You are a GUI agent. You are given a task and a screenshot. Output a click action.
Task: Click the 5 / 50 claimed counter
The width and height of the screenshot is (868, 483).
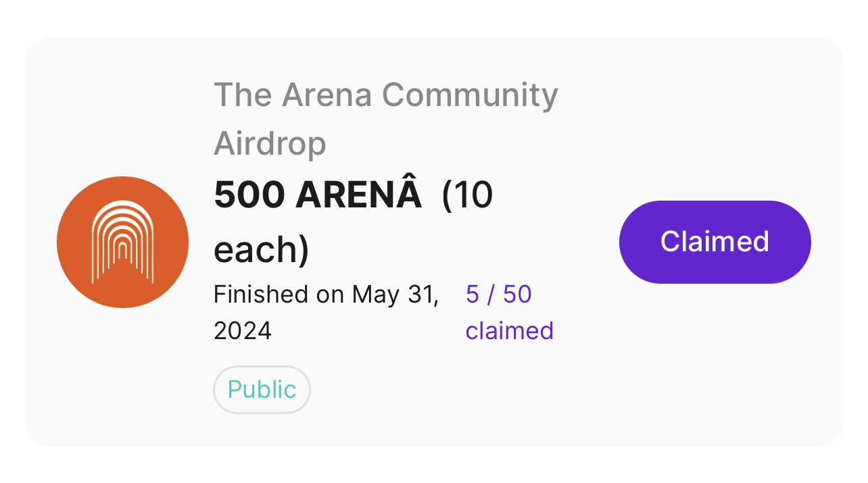coord(509,312)
